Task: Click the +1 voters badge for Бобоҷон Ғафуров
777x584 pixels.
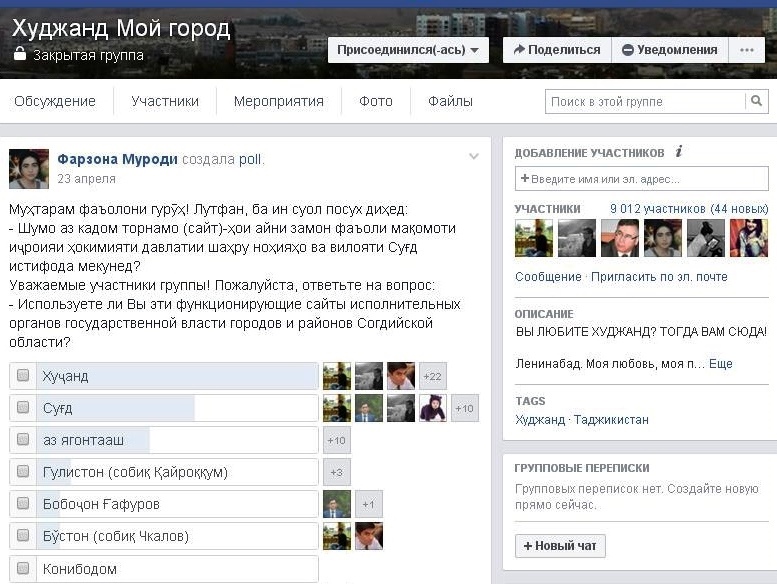Action: (x=368, y=504)
